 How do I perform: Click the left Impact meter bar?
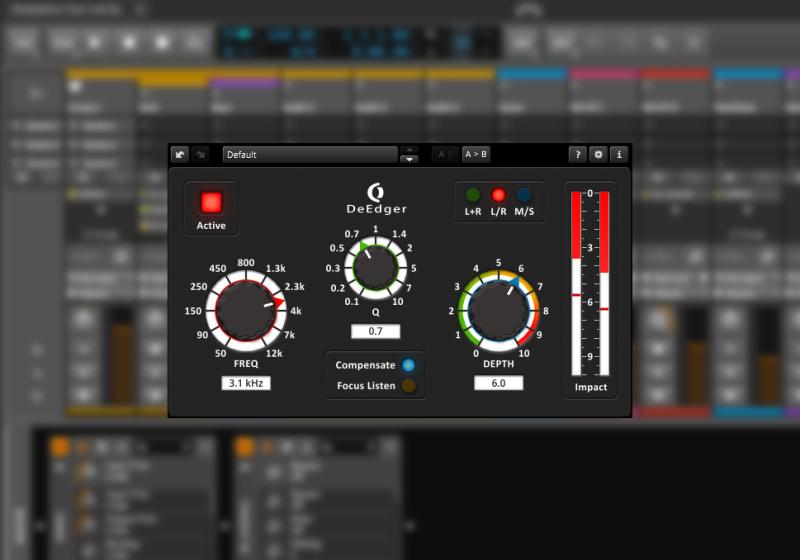576,283
